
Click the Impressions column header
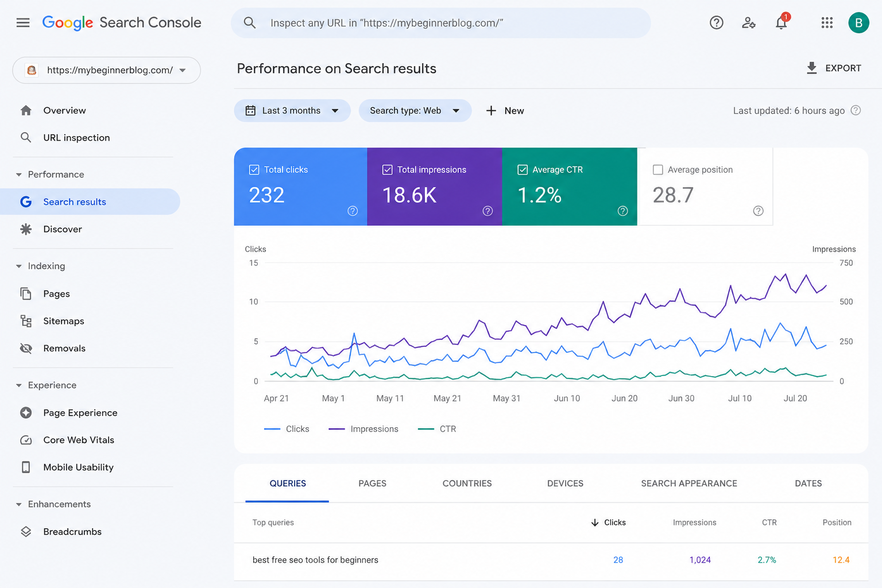pos(694,523)
